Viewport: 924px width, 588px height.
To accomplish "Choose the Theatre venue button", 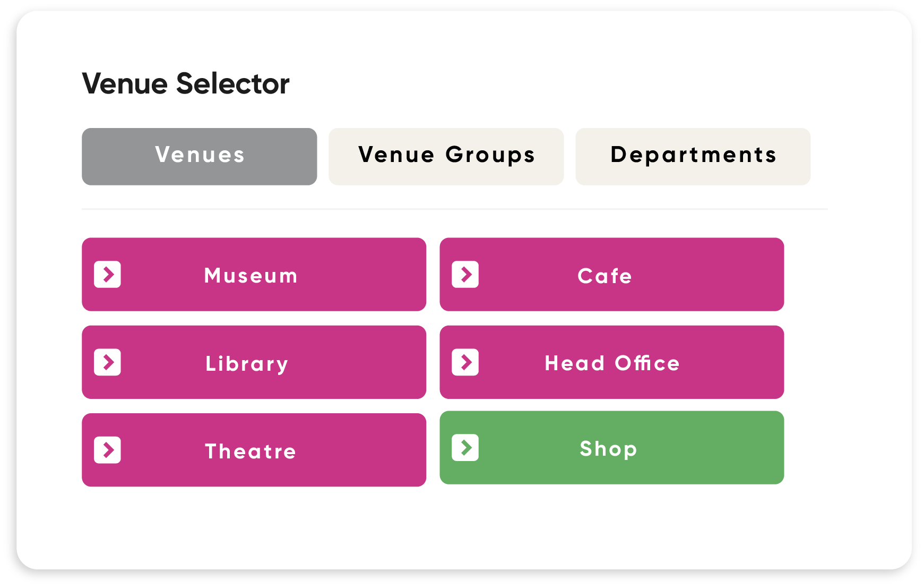I will 254,450.
